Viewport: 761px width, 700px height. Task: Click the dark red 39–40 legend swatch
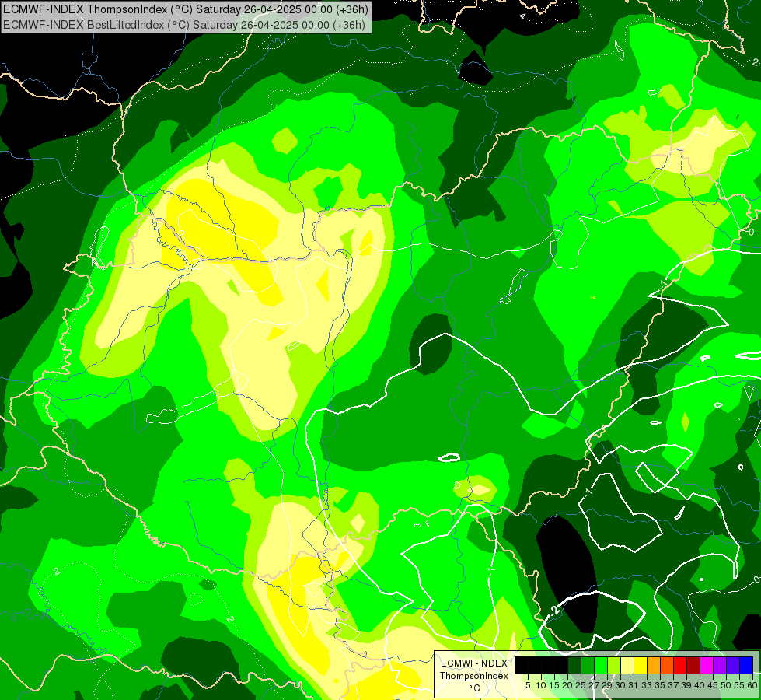click(693, 666)
